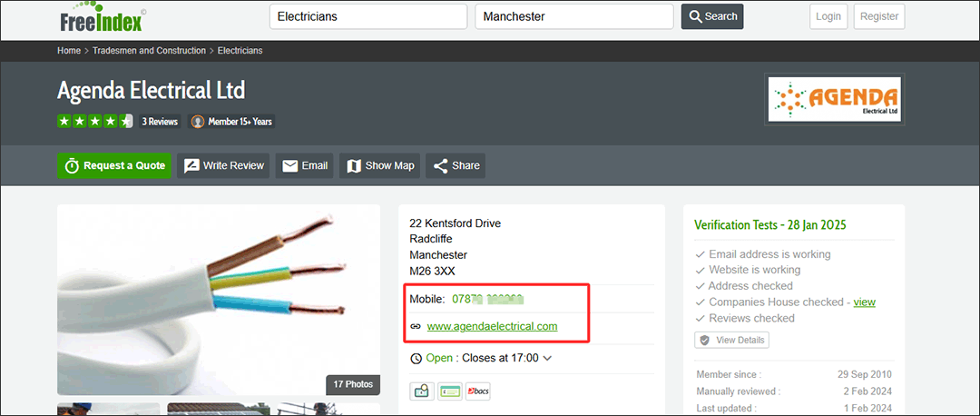Click 'Website is working' text
The image size is (980, 416).
point(754,271)
